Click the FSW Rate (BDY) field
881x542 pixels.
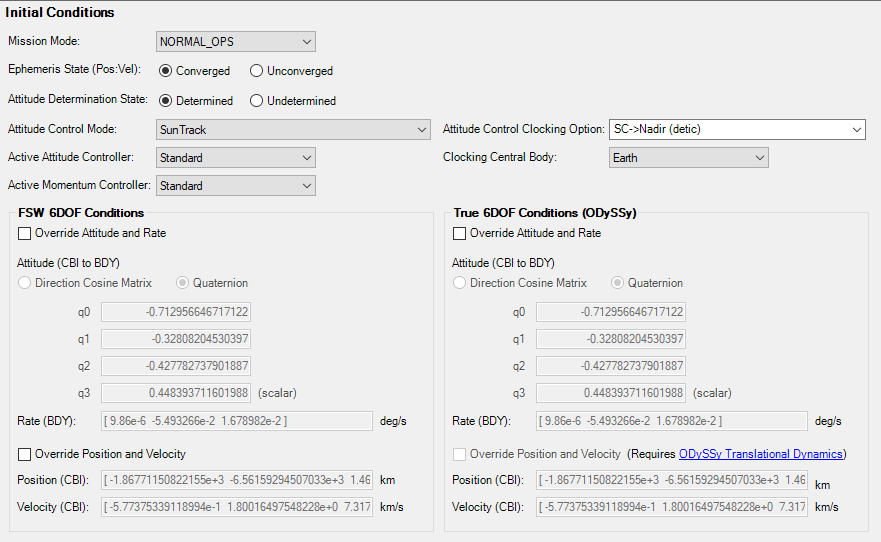click(237, 421)
